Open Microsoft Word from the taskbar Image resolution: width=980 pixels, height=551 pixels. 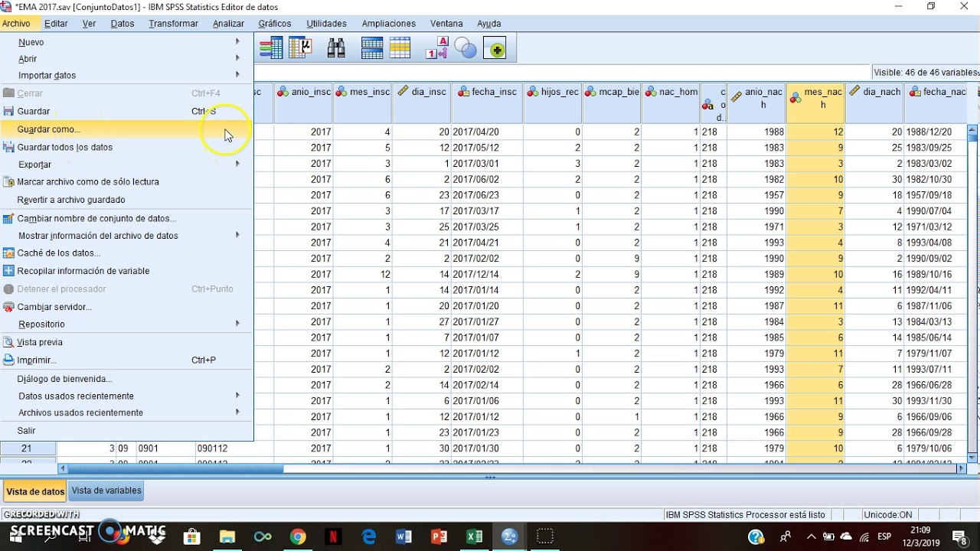[403, 536]
